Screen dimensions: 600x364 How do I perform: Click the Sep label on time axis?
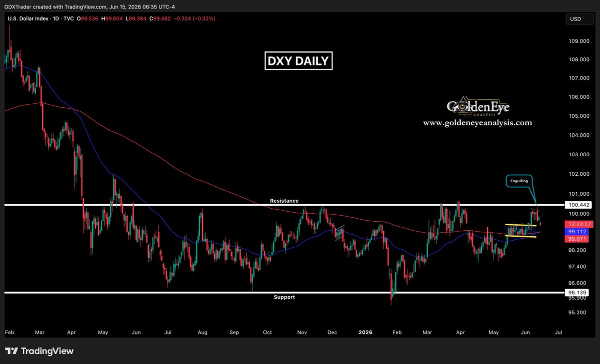pos(235,332)
